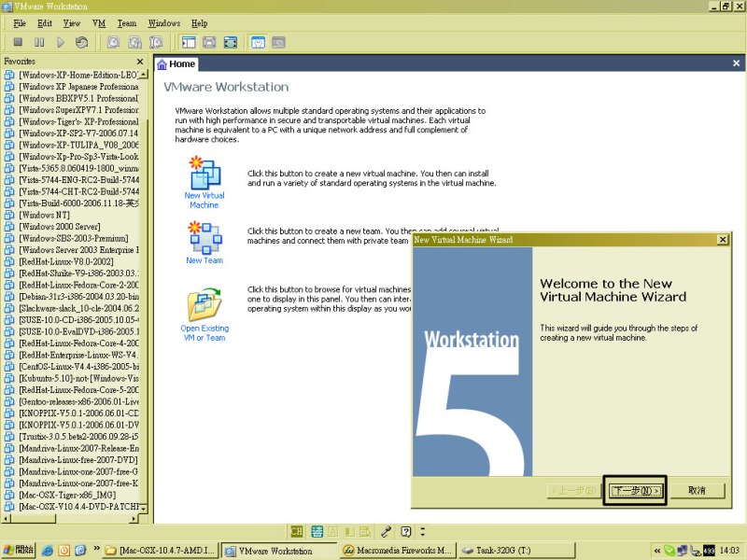The image size is (747, 560).
Task: Close the New Virtual Machine Wizard dialog
Action: pyautogui.click(x=723, y=240)
